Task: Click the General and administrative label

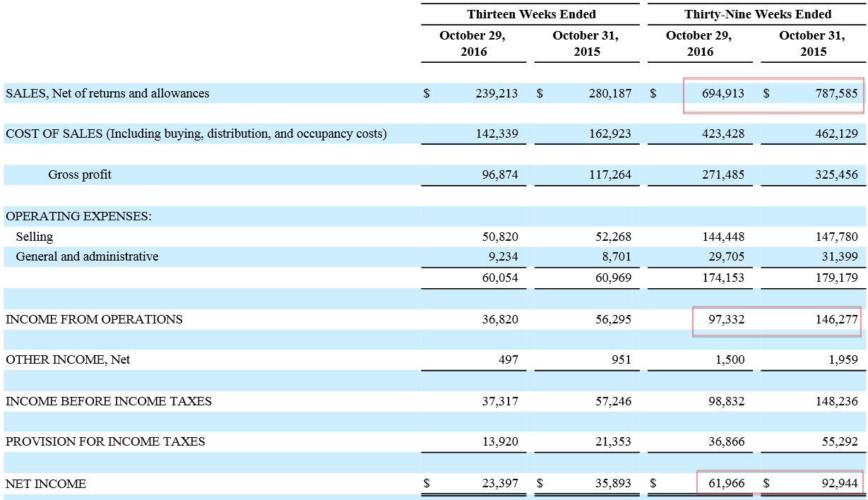Action: [x=87, y=256]
